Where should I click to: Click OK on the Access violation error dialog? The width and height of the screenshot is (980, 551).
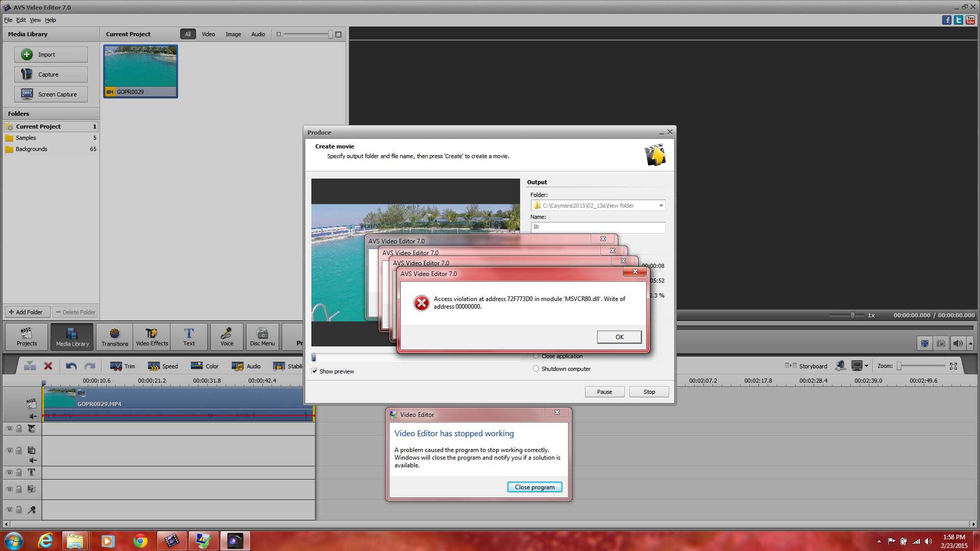(x=619, y=337)
